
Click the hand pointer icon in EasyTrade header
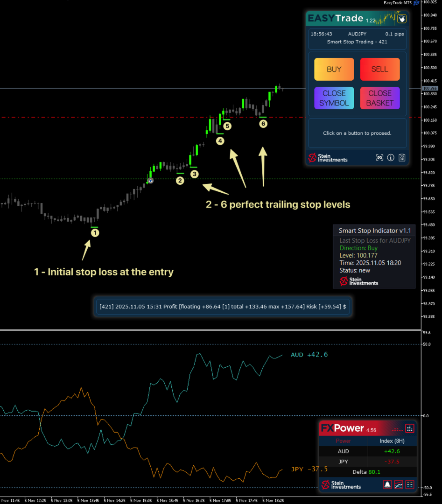[402, 19]
